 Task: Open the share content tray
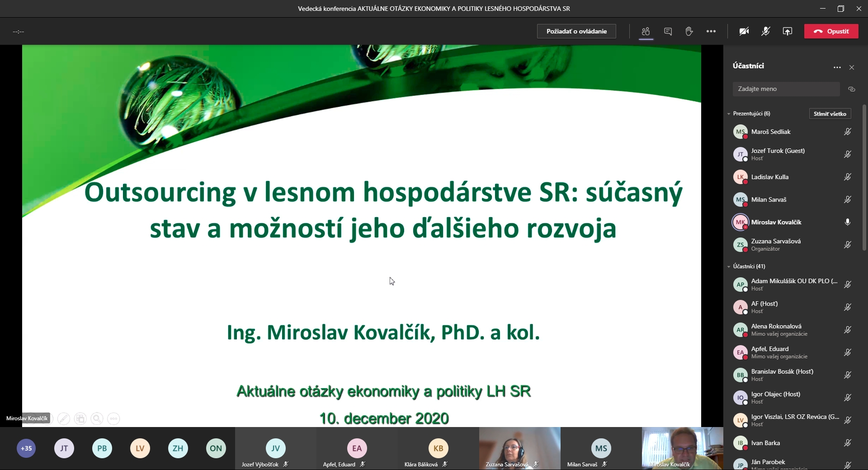click(788, 31)
